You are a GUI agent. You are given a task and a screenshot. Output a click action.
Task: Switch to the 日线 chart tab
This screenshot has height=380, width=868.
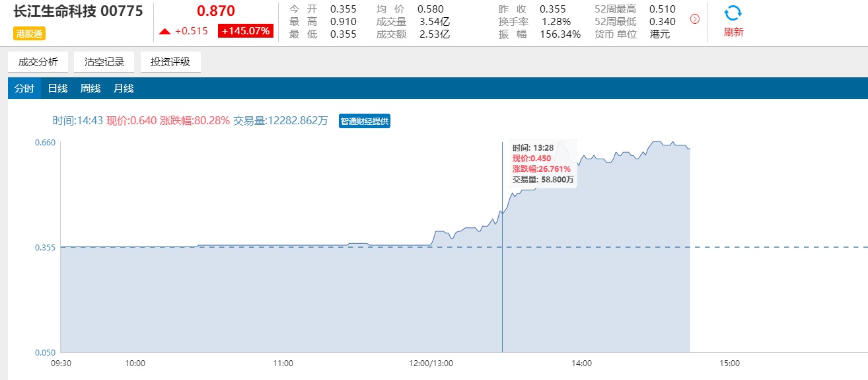pyautogui.click(x=57, y=89)
